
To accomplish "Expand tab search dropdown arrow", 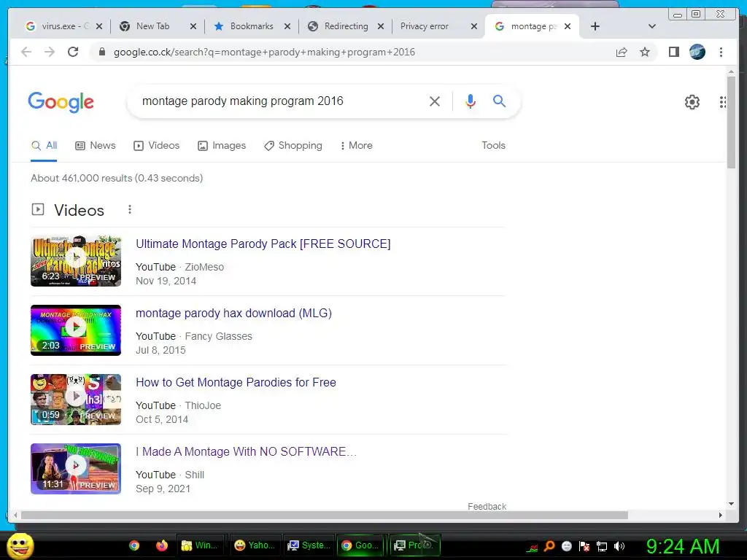I will coord(652,26).
